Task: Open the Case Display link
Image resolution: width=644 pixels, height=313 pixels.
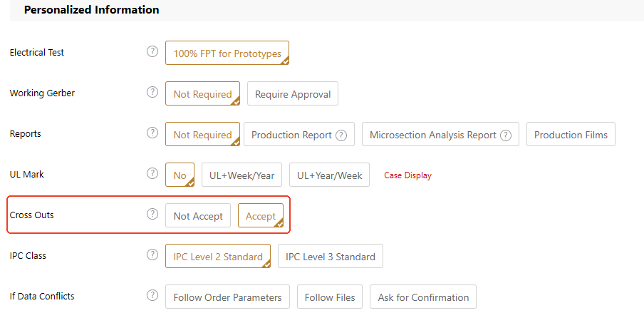Action: 407,175
